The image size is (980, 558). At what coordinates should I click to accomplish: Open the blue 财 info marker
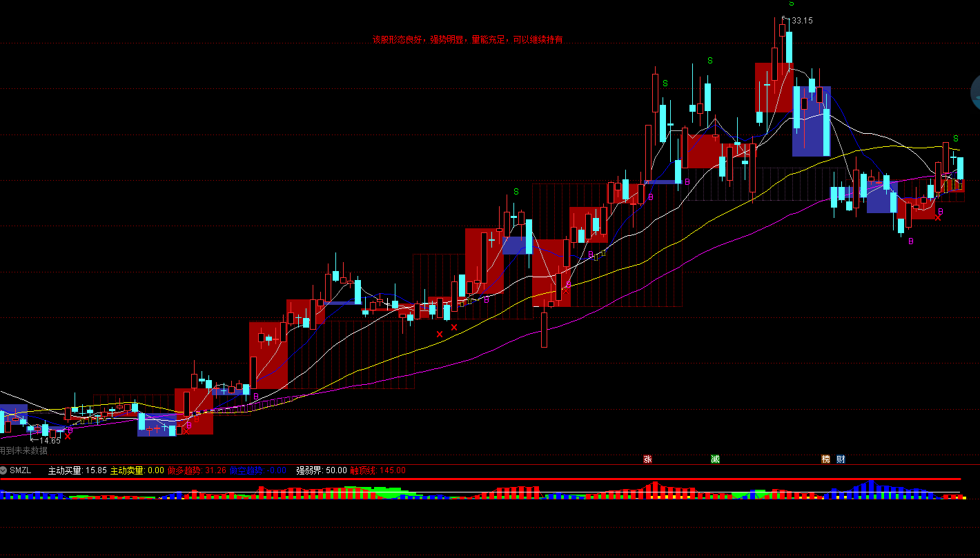click(x=841, y=459)
